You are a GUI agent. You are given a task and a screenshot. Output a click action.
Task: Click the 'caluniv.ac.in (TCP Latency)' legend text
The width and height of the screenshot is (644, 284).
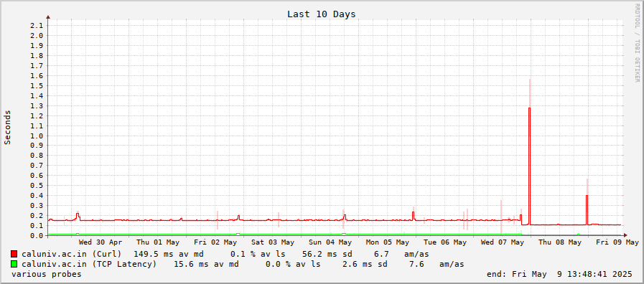click(x=89, y=265)
